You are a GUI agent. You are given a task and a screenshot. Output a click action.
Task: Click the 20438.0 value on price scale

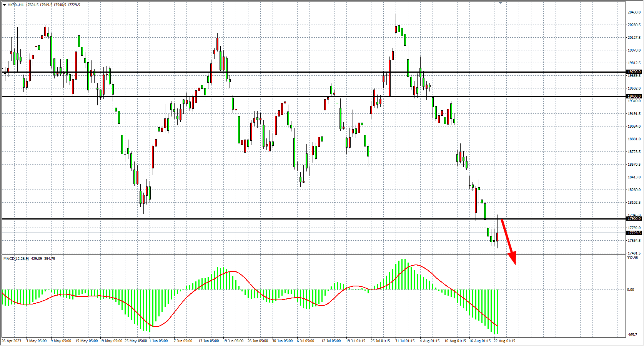point(634,12)
